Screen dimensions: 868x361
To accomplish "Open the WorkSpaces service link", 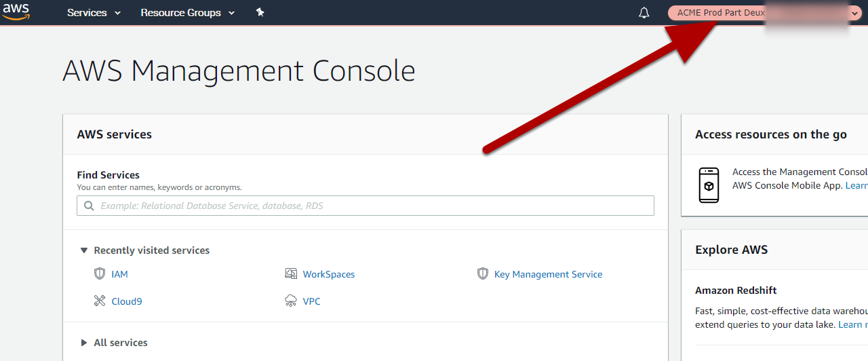I will [x=329, y=274].
